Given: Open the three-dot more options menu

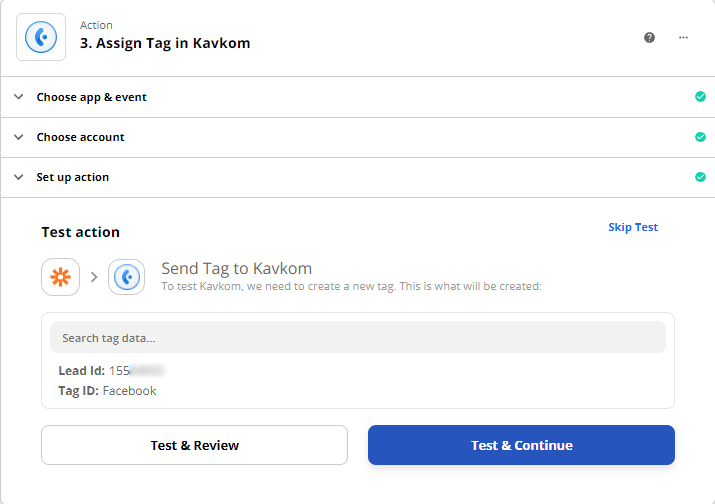Looking at the screenshot, I should click(684, 37).
